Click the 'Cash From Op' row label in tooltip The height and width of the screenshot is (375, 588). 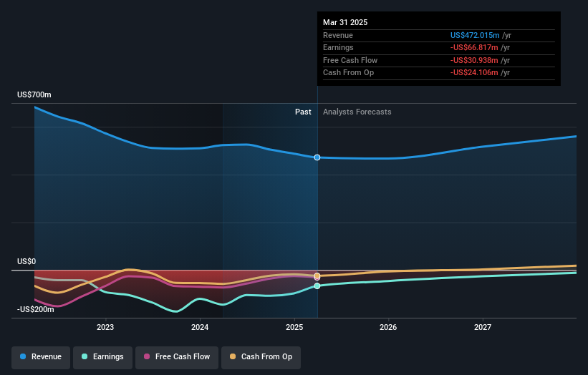pos(348,73)
